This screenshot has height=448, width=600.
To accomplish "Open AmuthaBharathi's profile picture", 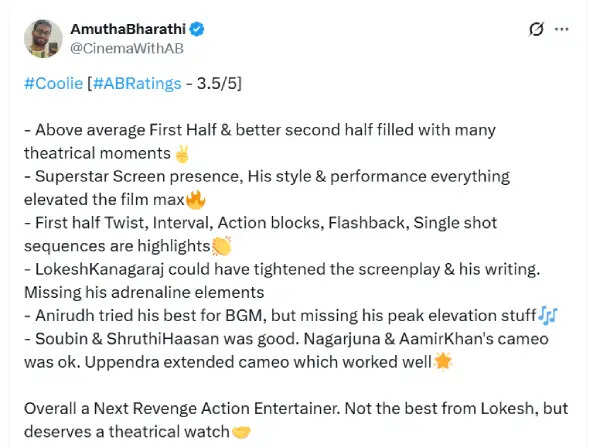I will (x=46, y=36).
